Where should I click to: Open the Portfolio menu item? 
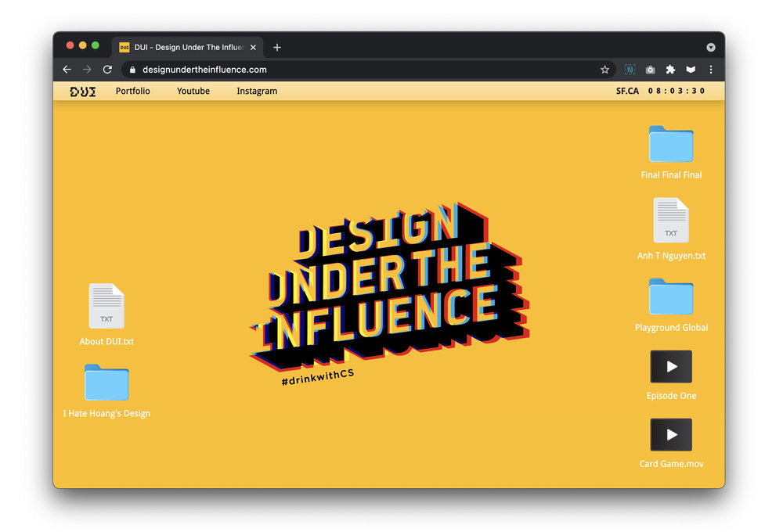[133, 91]
